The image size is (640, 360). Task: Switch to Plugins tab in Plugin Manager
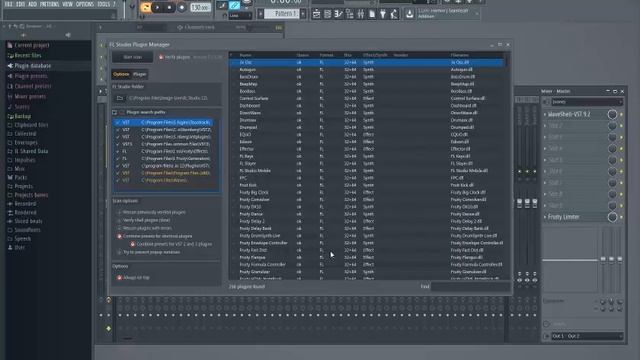(x=140, y=74)
